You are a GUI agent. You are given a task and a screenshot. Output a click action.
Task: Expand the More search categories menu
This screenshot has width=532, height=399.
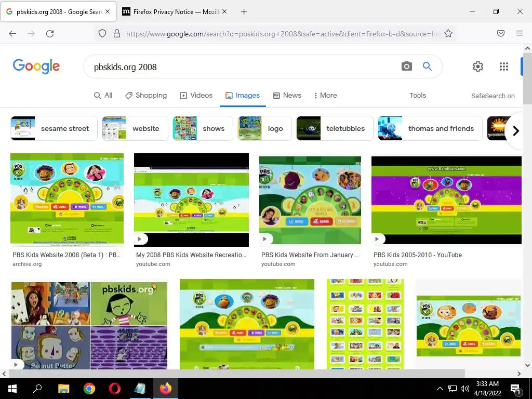325,96
